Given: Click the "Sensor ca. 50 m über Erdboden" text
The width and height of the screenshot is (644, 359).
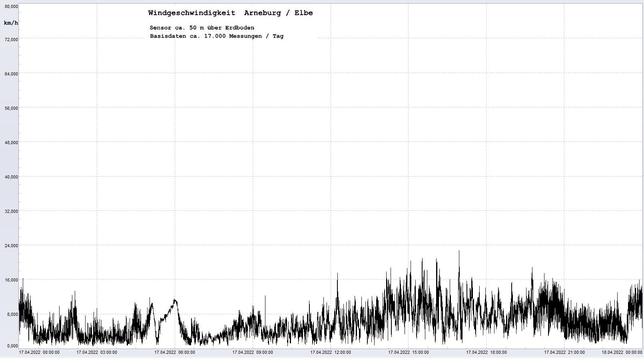Looking at the screenshot, I should coord(201,28).
